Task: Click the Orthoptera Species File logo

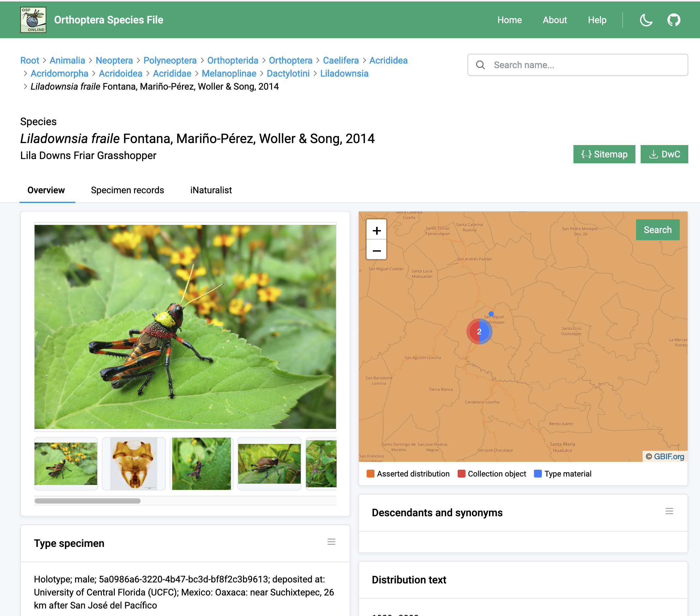Action: coord(33,20)
